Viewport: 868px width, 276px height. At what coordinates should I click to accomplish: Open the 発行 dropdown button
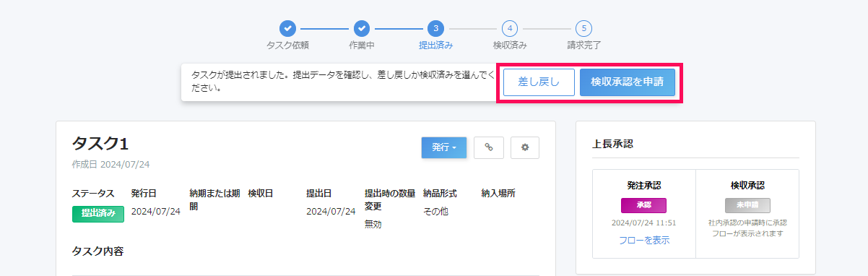click(x=443, y=147)
